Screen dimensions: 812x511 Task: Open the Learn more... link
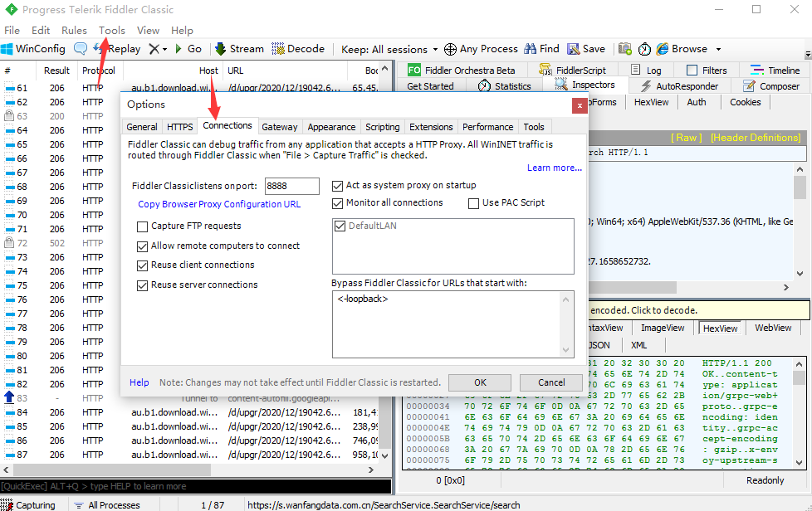pos(554,168)
